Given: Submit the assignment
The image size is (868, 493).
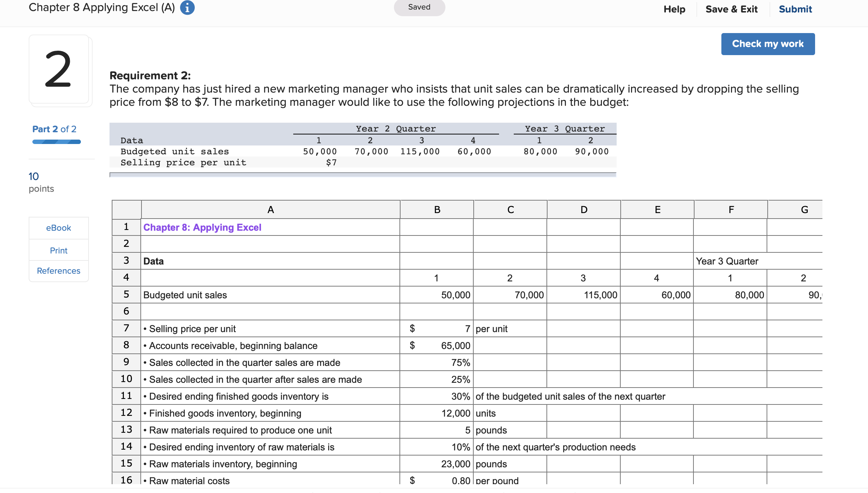Looking at the screenshot, I should point(795,9).
